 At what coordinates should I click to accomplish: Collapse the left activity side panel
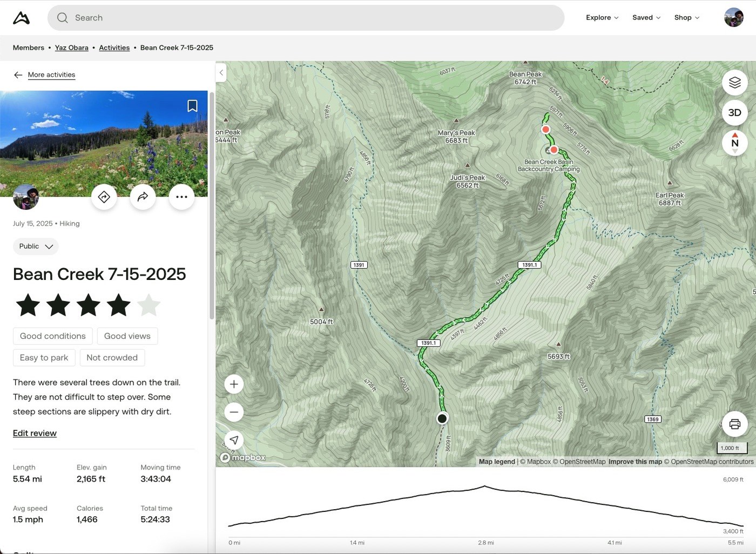click(x=221, y=72)
